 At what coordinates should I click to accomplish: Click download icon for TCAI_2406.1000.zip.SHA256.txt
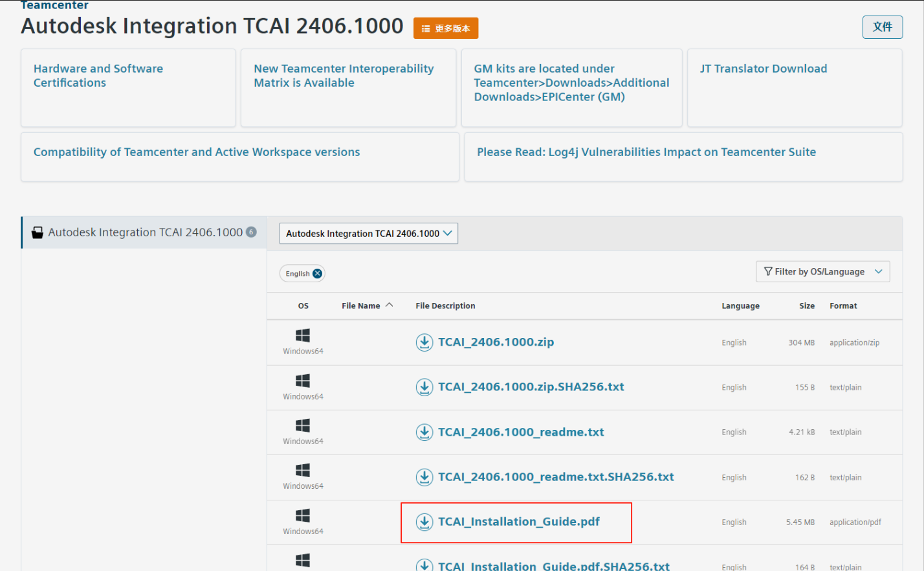(424, 387)
